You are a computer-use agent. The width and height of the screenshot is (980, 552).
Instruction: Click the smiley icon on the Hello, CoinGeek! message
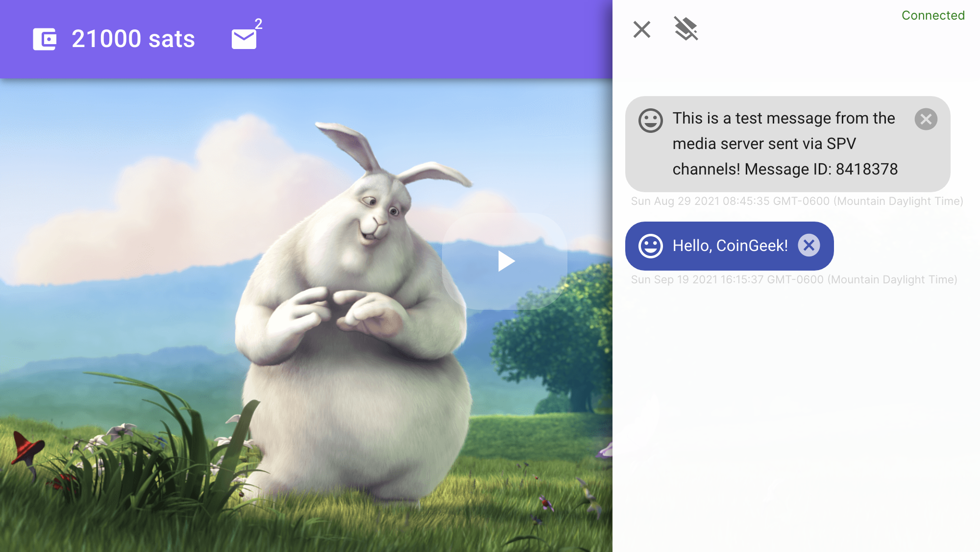651,246
